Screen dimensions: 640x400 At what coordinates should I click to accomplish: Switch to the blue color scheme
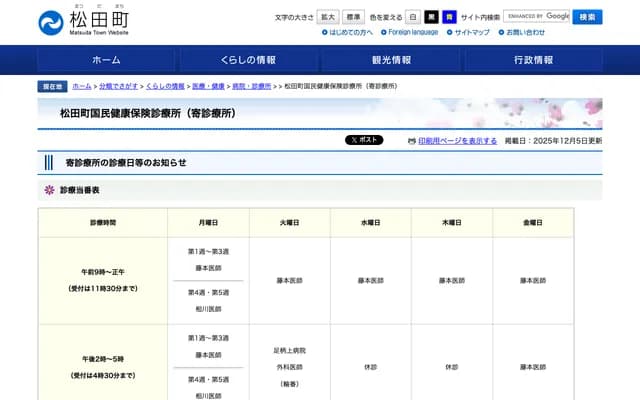pos(449,17)
